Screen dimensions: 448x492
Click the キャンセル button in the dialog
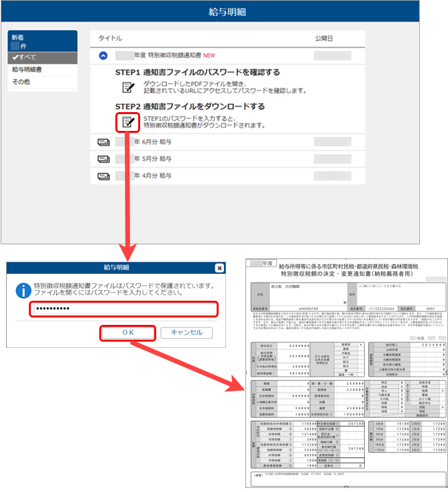pos(186,333)
